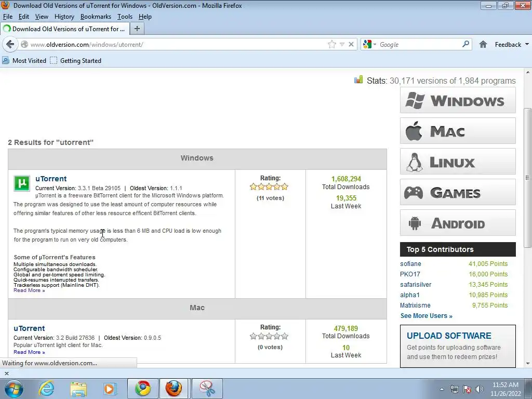Select the Download Old Versions of uTorrent tab

pos(64,29)
